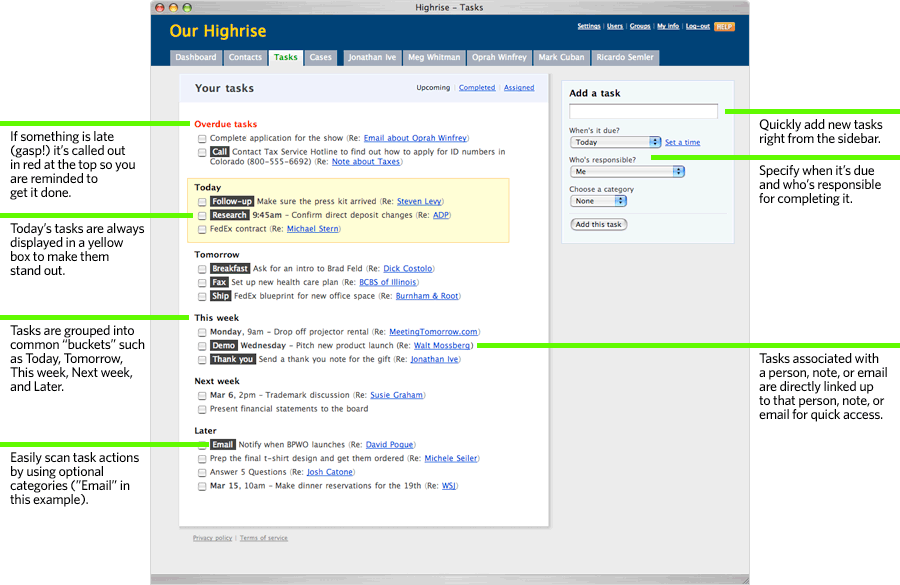Viewport: 900px width, 585px height.
Task: Open the Dick Costolo contact link
Action: coord(408,269)
